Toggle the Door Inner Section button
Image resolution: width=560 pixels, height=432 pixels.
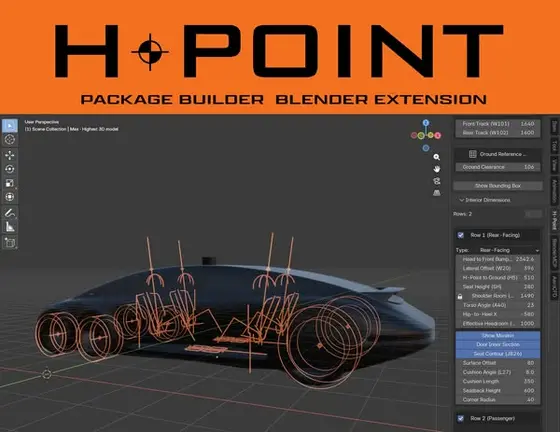coord(498,345)
